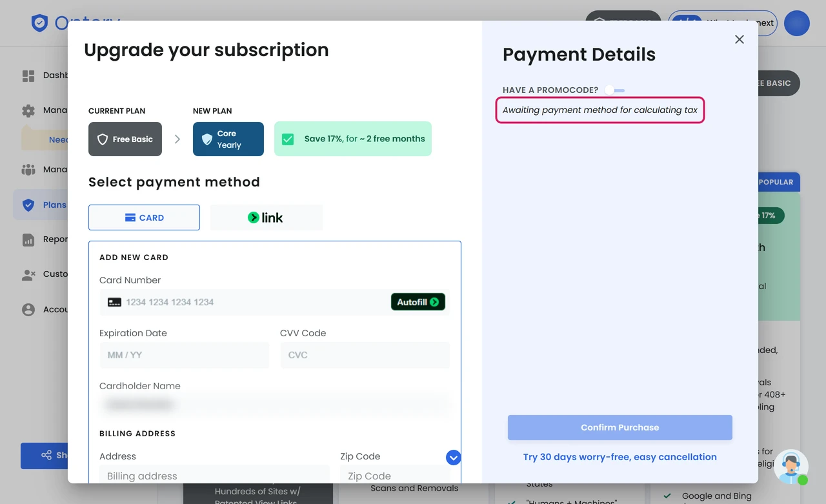826x504 pixels.
Task: Open the gear icon sidebar item
Action: tap(28, 110)
